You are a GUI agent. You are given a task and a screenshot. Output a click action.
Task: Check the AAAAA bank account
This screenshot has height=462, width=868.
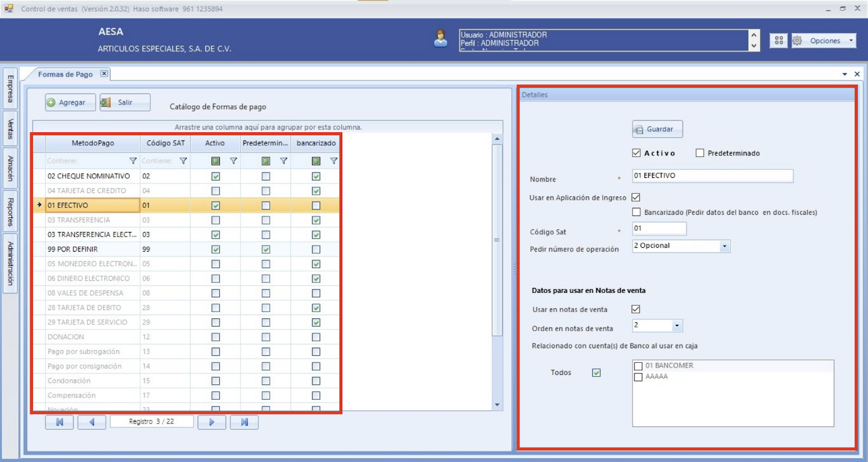click(x=639, y=377)
